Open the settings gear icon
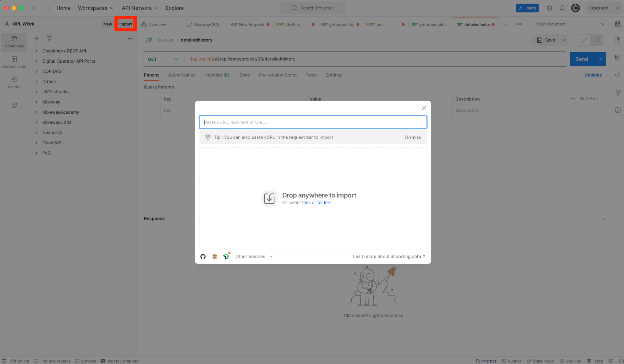Screen dimensions: 624x364 [x=549, y=8]
